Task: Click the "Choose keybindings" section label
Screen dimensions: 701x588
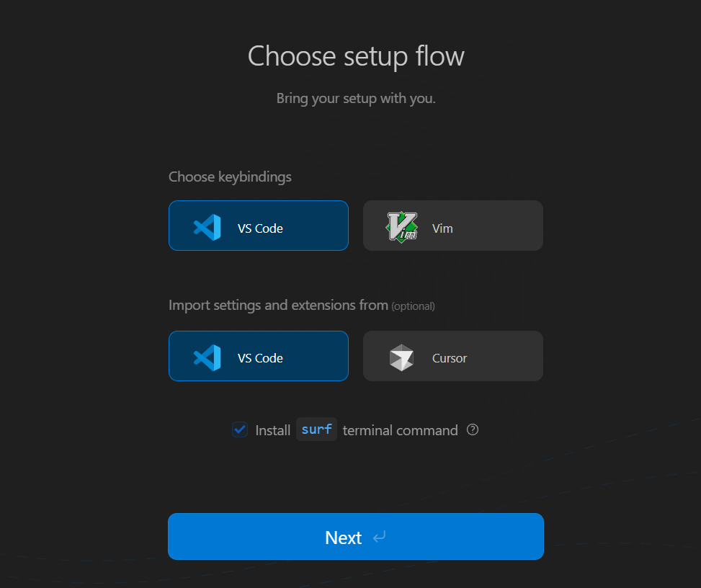Action: [x=230, y=177]
